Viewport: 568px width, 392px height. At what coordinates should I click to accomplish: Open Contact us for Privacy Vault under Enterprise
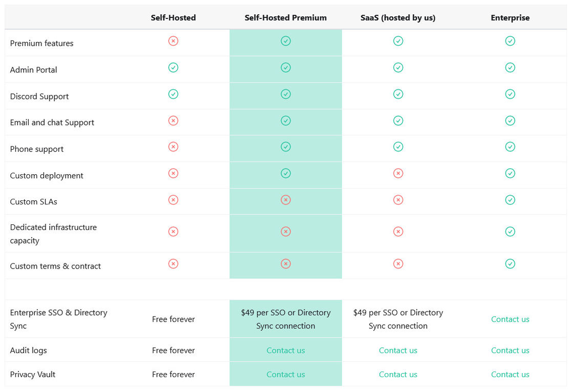(510, 374)
